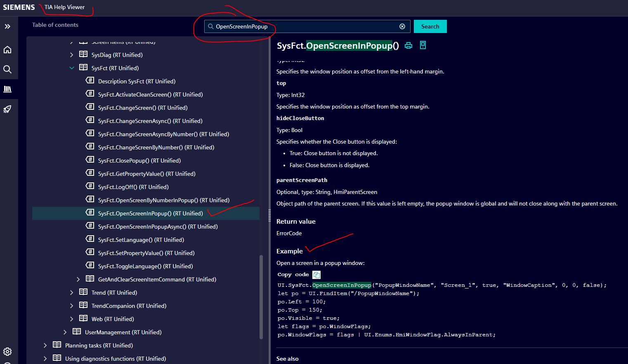Click the TIA Help Viewer title

(x=65, y=7)
